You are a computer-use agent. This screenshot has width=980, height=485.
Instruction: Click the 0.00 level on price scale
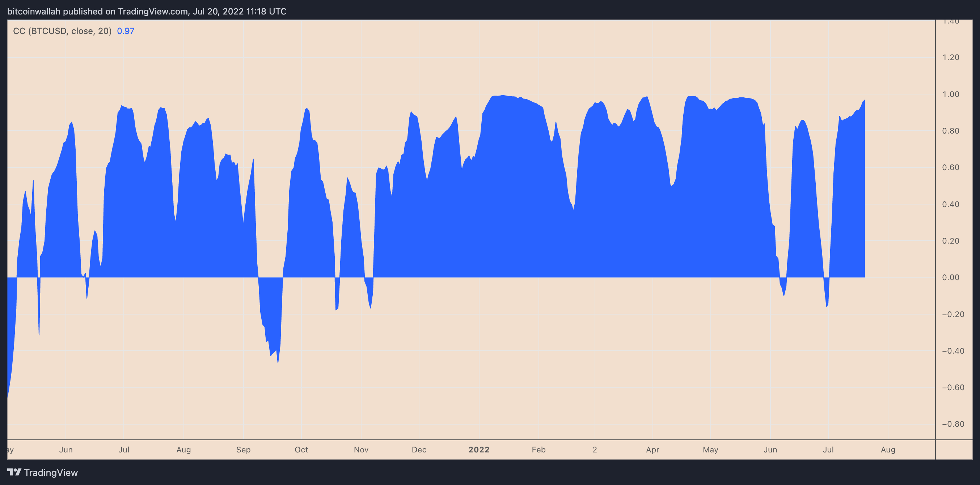tap(950, 277)
